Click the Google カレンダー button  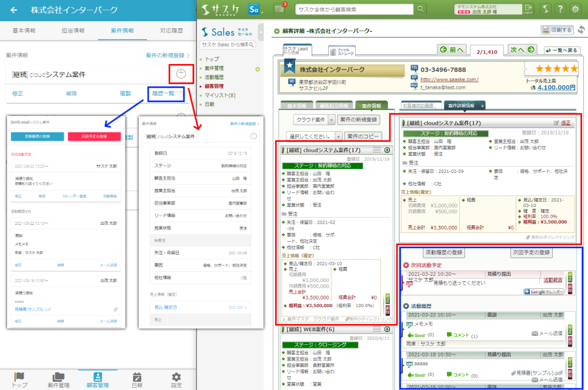pos(543,292)
